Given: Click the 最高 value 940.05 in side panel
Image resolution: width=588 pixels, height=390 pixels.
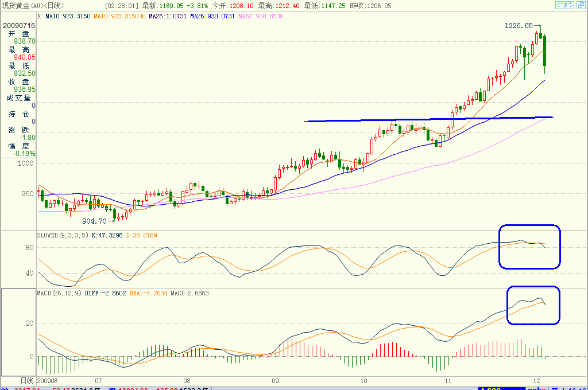Looking at the screenshot, I should pos(25,57).
